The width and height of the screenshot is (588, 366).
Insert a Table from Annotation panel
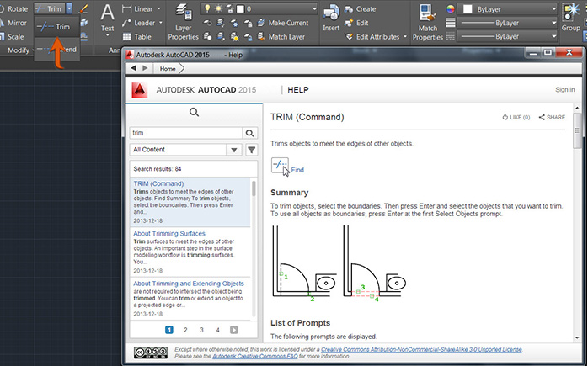(137, 37)
